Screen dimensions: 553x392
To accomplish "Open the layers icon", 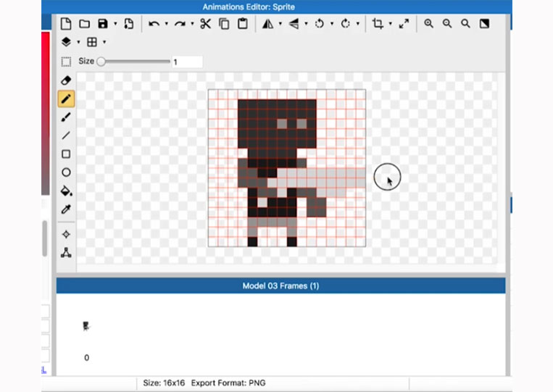I will (66, 42).
